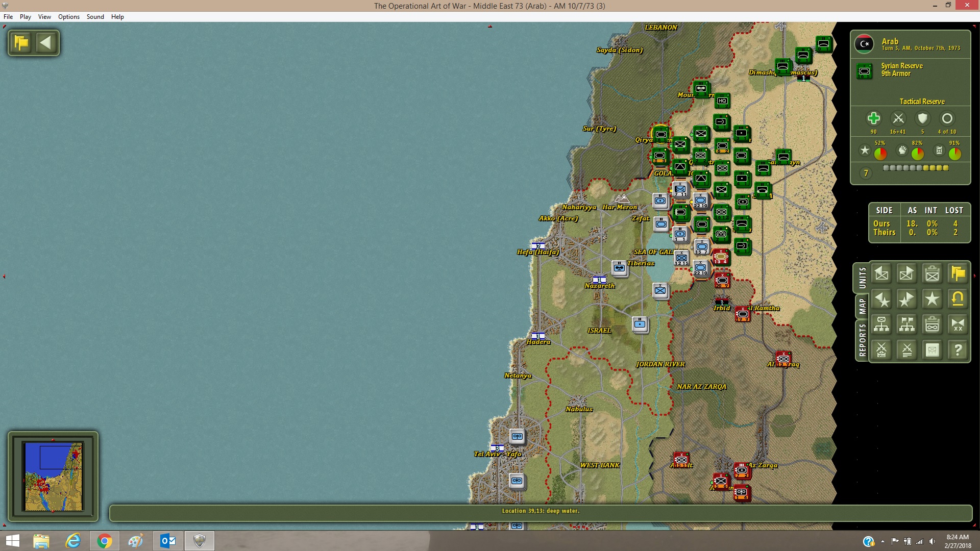Open the unit hierarchy tree button
Screen dimensions: 980x551
[x=881, y=324]
